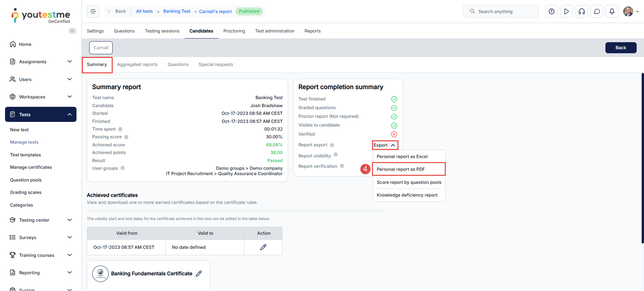The height and width of the screenshot is (291, 644).
Task: Follow the Banking Test breadcrumb link
Action: (x=177, y=11)
